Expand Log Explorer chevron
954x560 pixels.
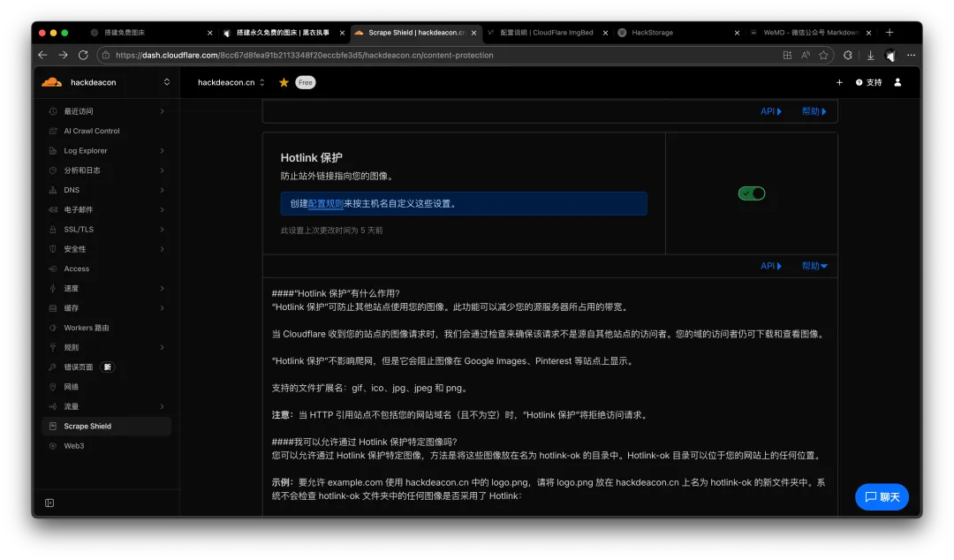(x=163, y=150)
